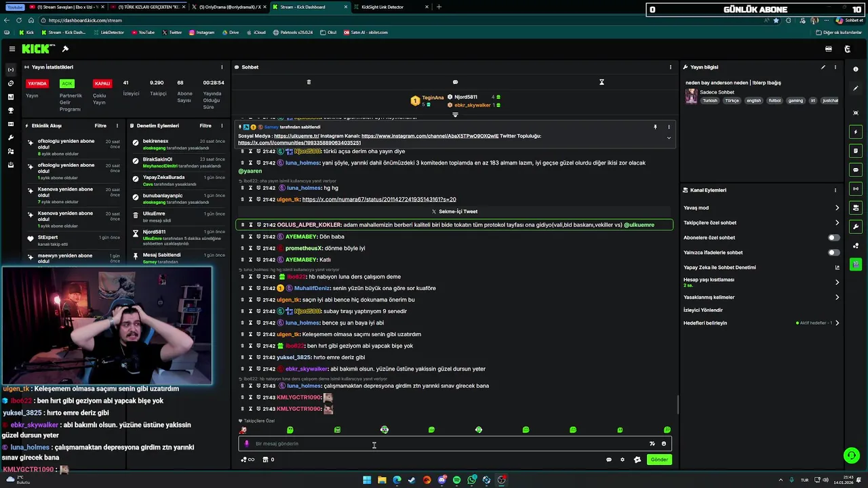868x488 pixels.
Task: Open bekirenesx moderation entry
Action: point(180,144)
